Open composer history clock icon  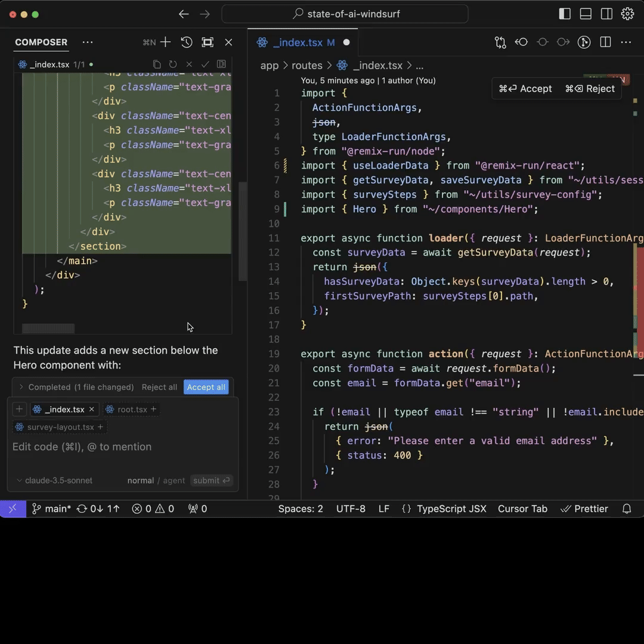187,42
